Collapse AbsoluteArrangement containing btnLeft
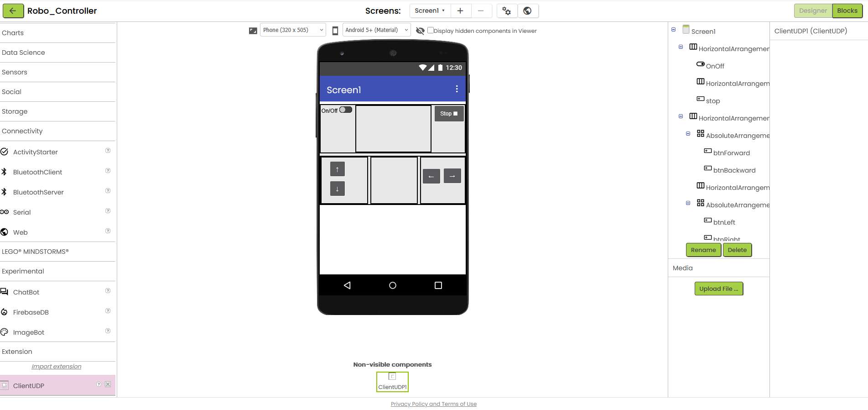The height and width of the screenshot is (410, 868). coord(688,203)
